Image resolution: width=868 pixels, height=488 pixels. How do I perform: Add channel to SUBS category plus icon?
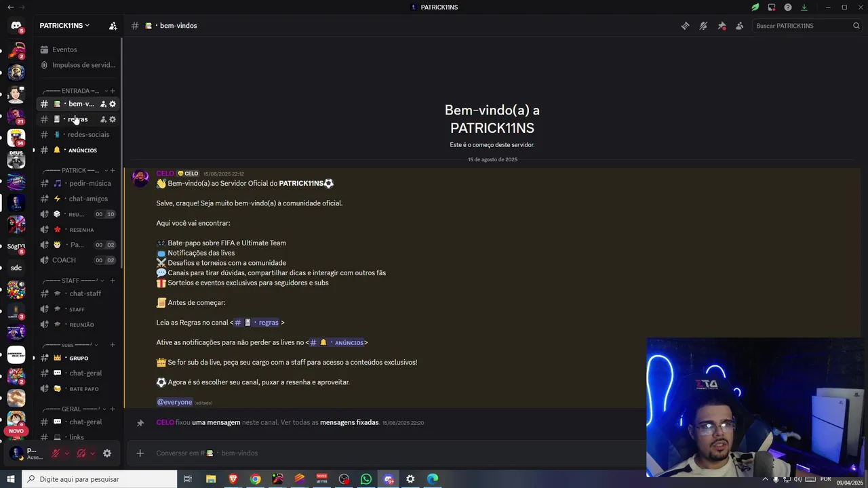tap(113, 345)
